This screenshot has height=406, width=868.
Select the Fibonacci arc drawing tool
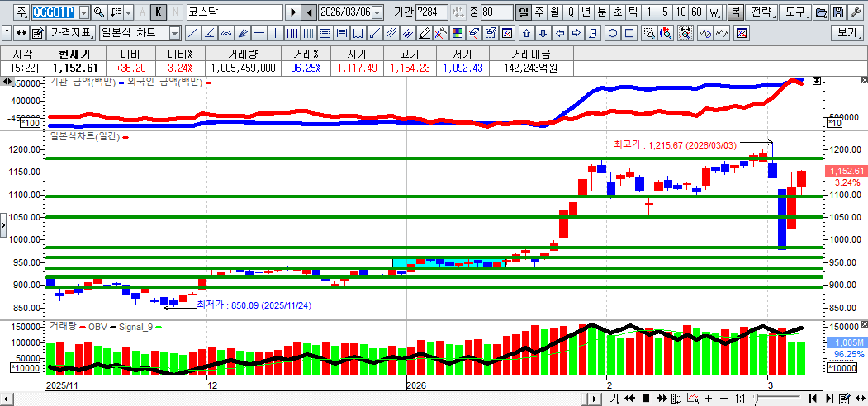point(226,33)
